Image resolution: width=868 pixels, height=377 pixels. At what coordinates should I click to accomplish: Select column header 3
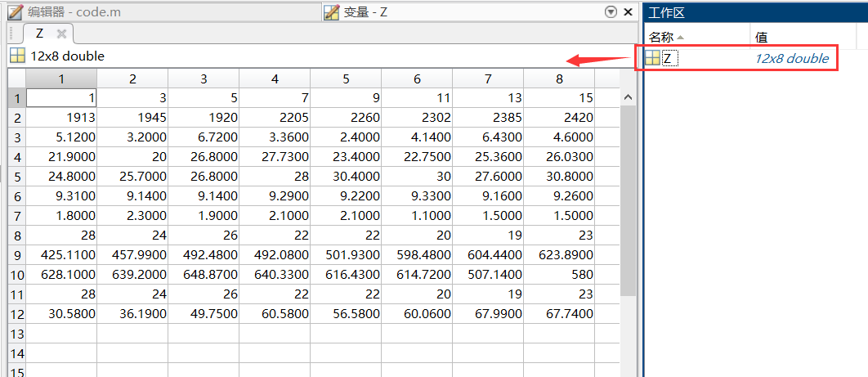(204, 79)
